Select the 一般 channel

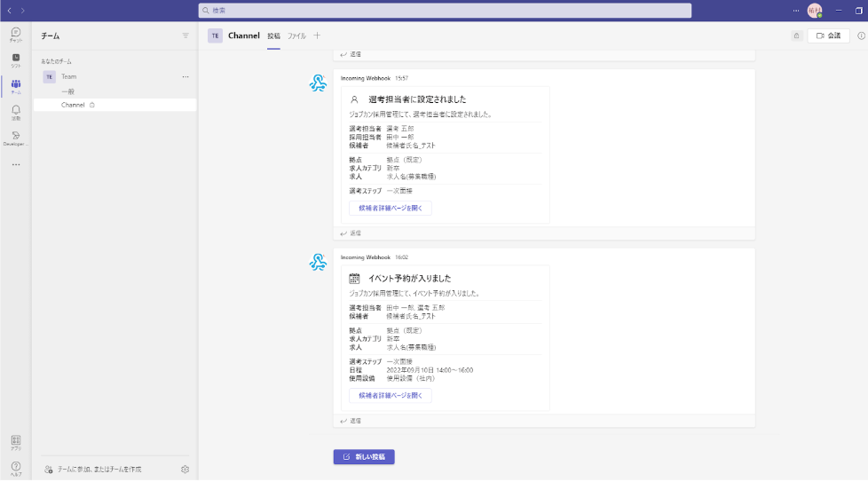[67, 91]
